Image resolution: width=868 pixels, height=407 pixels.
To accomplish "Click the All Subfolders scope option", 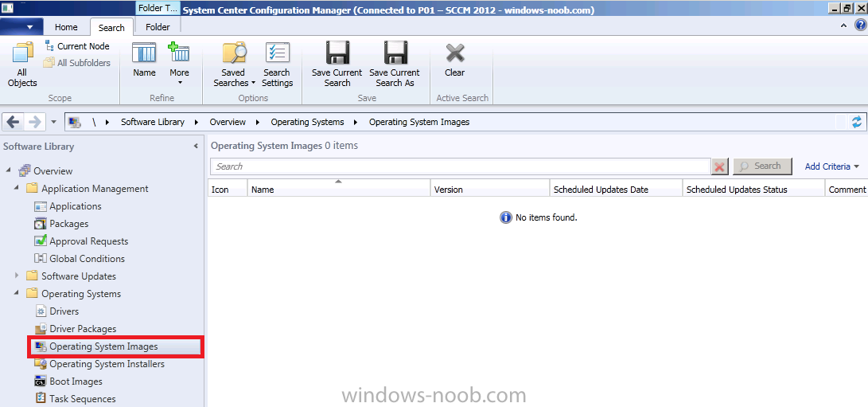I will (x=77, y=63).
